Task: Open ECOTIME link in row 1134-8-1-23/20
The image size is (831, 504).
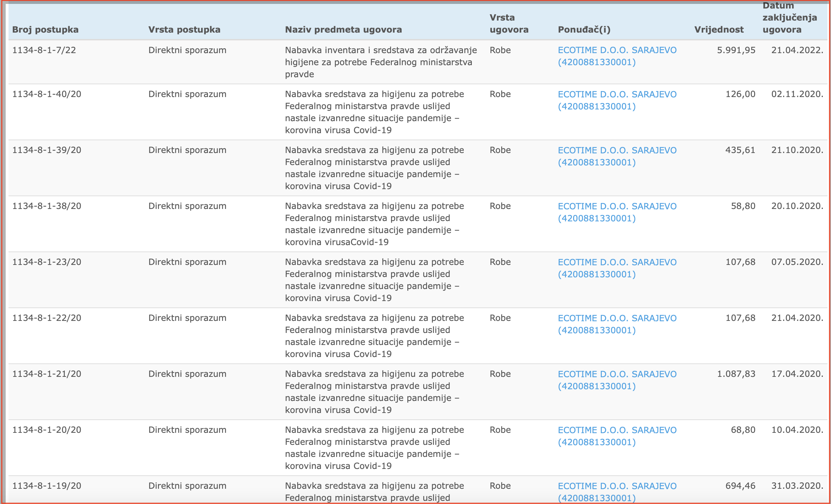Action: click(x=617, y=268)
